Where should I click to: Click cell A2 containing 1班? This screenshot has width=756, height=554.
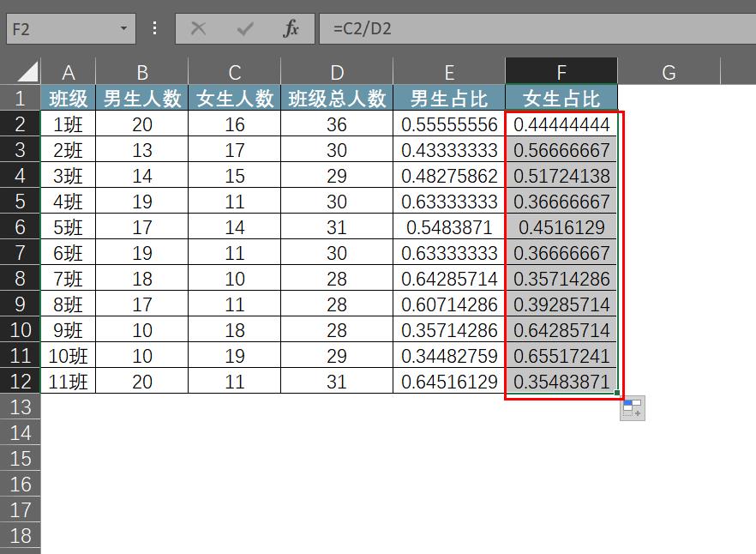coord(69,123)
